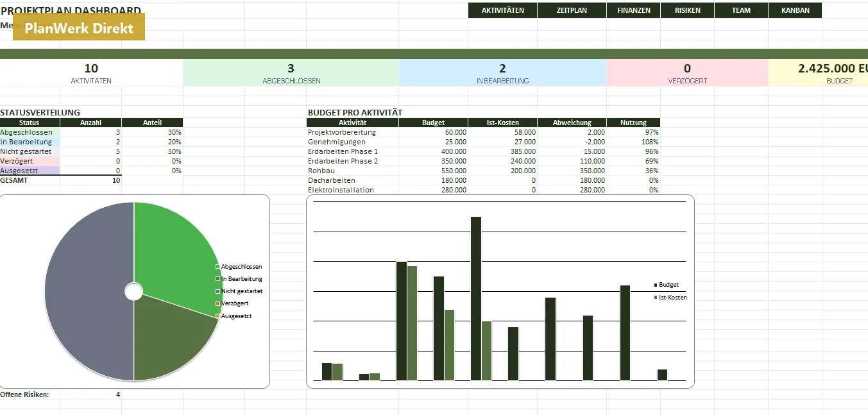Open the AKTIVITÄTEN navigation button
Screen dimensions: 868x415
(502, 10)
